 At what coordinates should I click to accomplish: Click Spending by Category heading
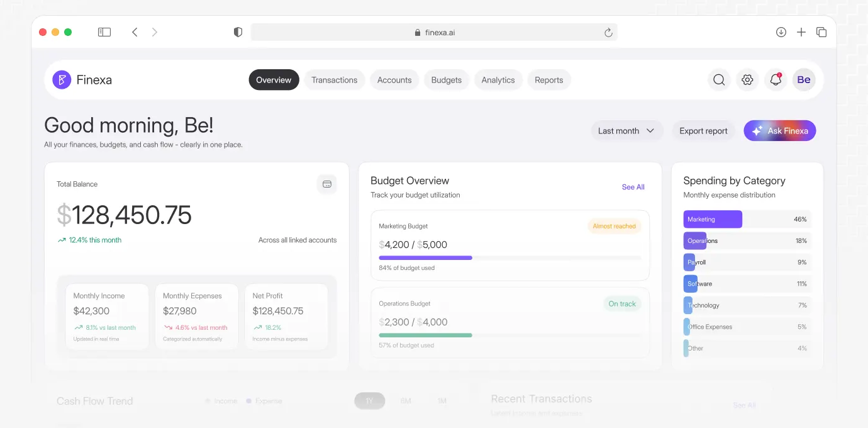tap(734, 181)
